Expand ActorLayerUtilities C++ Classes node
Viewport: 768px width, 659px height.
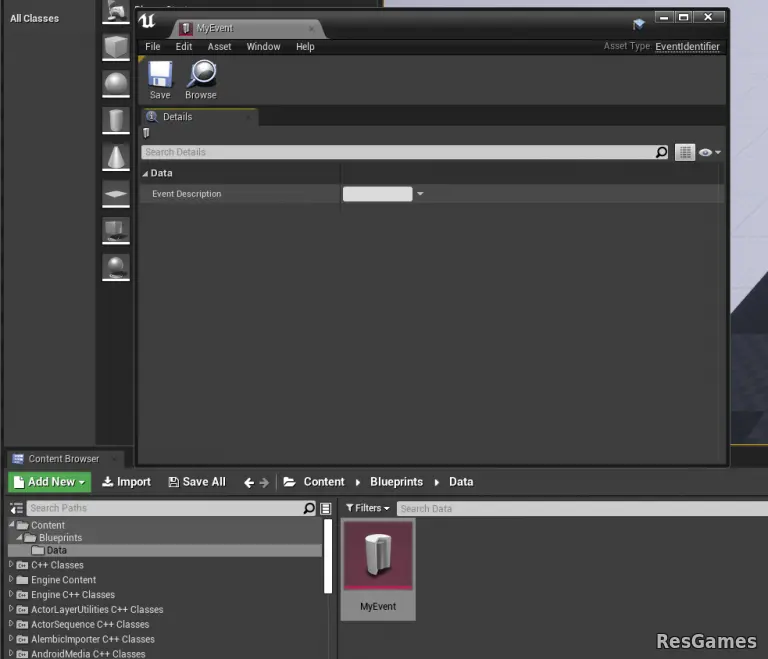[x=11, y=609]
